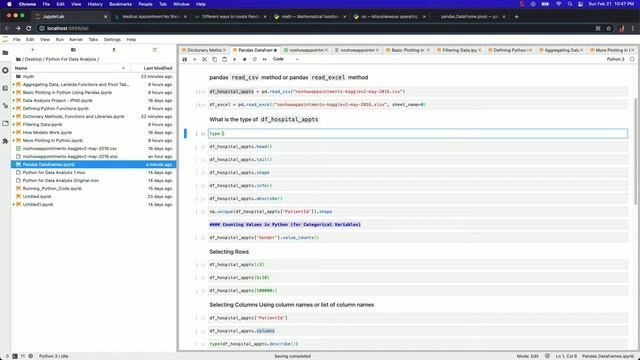The image size is (640, 360).
Task: Cut the selected cell
Action: [x=204, y=59]
